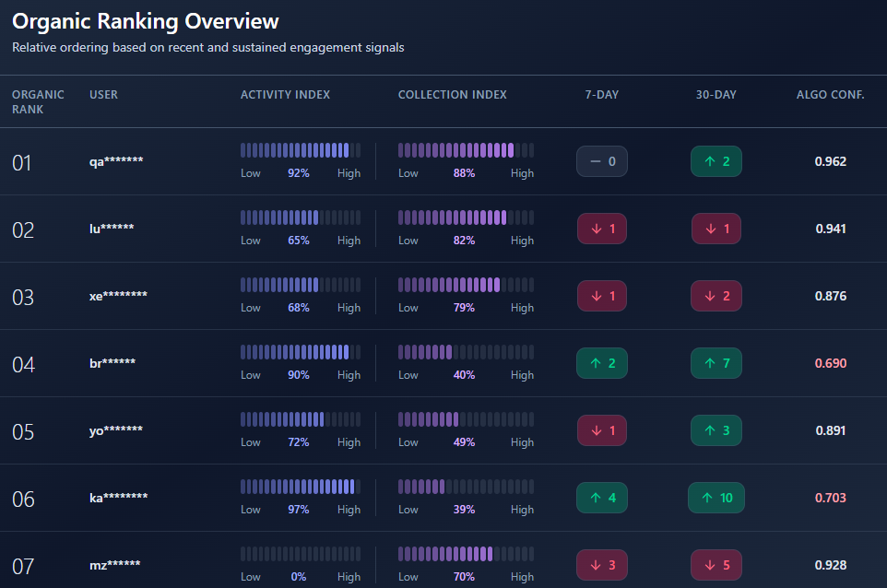Open the profile of user qa*******
The image size is (887, 588).
pyautogui.click(x=115, y=161)
